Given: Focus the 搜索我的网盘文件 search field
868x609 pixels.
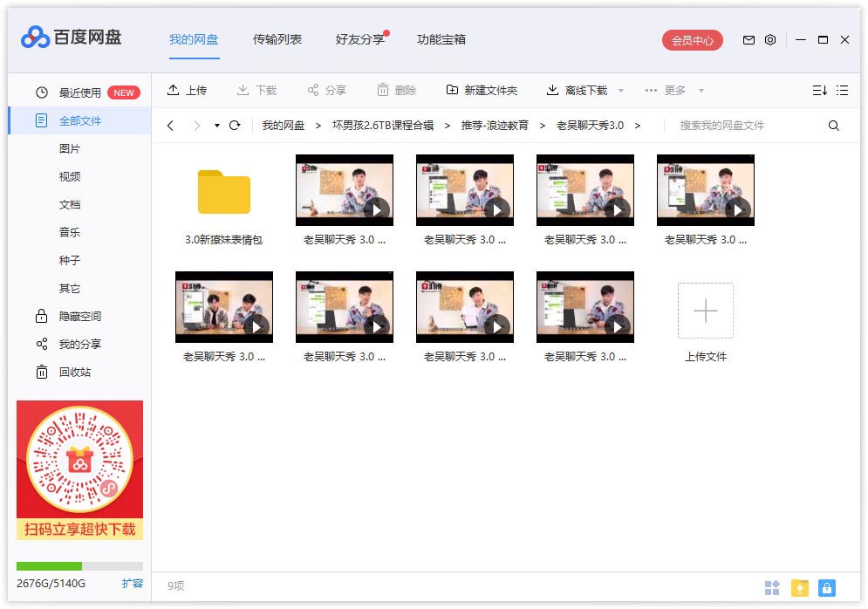Looking at the screenshot, I should pyautogui.click(x=748, y=126).
